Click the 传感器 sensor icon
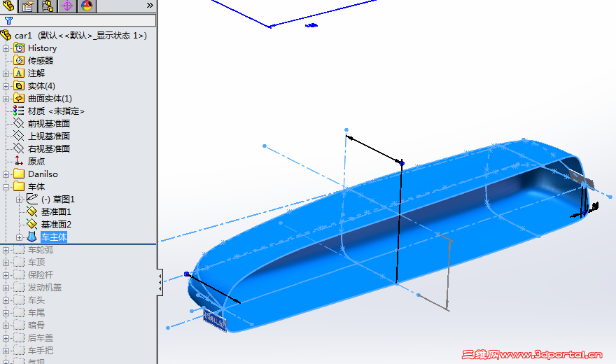The image size is (616, 364). pyautogui.click(x=19, y=60)
